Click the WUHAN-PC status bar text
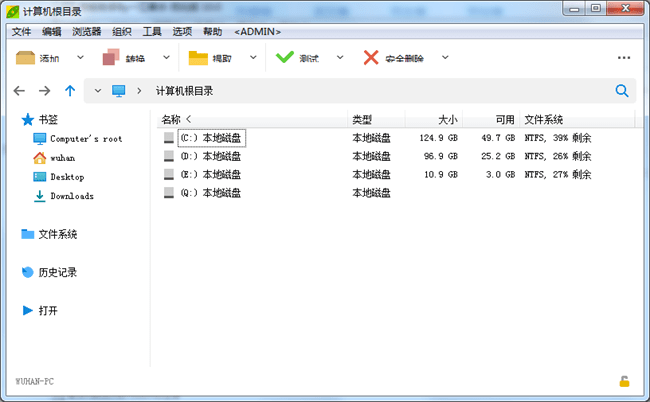Viewport: 650px width, 402px height. click(x=34, y=381)
